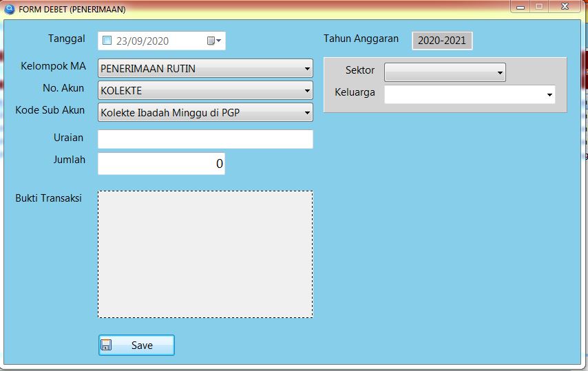
Task: Click the Keluarga label
Action: 355,92
